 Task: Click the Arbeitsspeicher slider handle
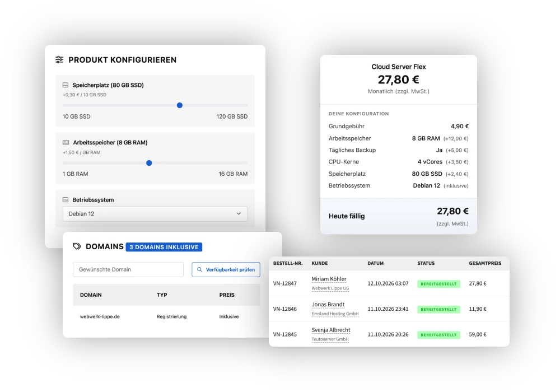tap(149, 163)
